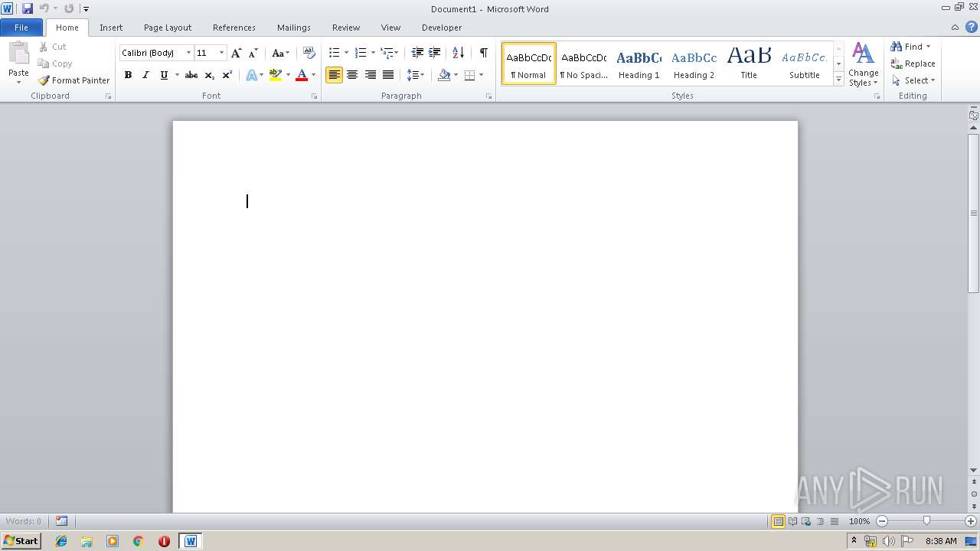Viewport: 980px width, 551px height.
Task: Switch to the Developer tab
Action: (442, 28)
